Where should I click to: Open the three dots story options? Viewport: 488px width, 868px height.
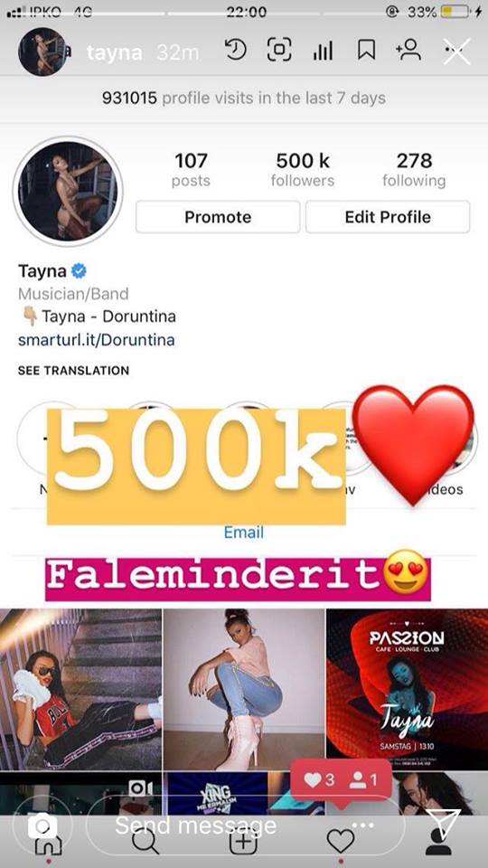click(363, 826)
